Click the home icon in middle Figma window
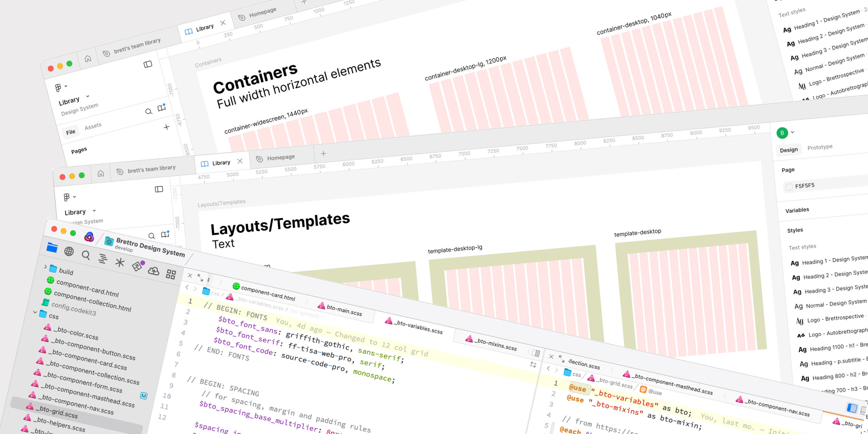The image size is (868, 434). [101, 174]
